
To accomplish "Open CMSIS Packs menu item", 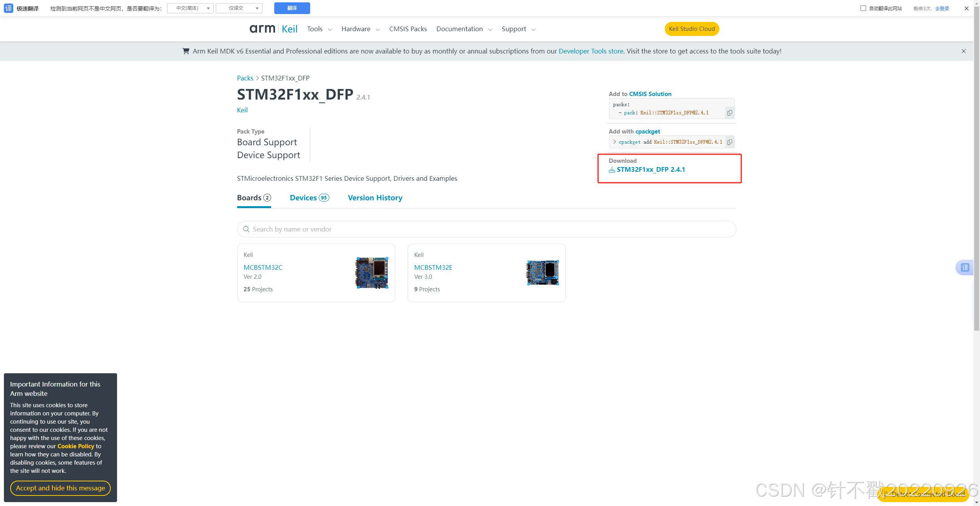I will tap(408, 29).
